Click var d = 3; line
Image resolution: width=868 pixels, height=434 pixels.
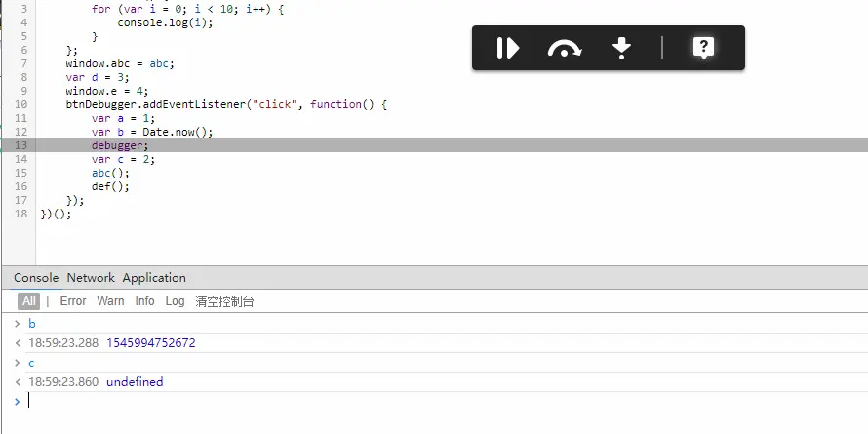[x=98, y=77]
